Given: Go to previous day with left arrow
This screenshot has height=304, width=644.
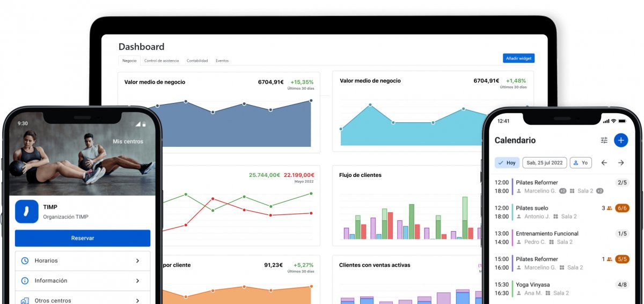Looking at the screenshot, I should click(x=604, y=162).
